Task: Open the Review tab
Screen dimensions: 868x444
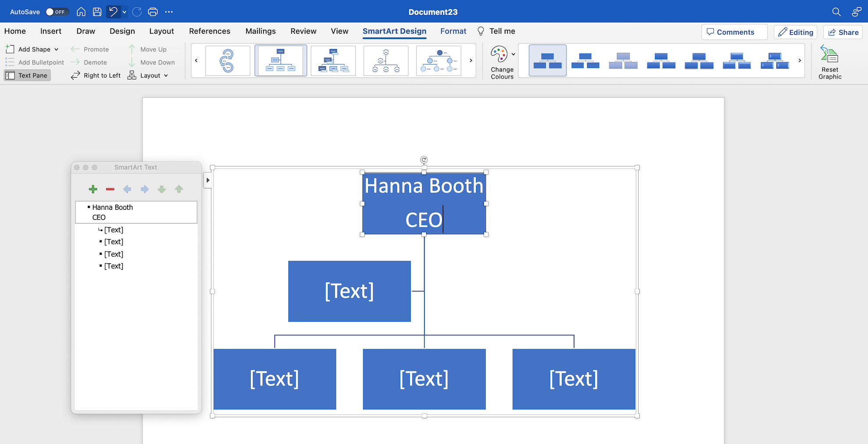Action: (303, 31)
